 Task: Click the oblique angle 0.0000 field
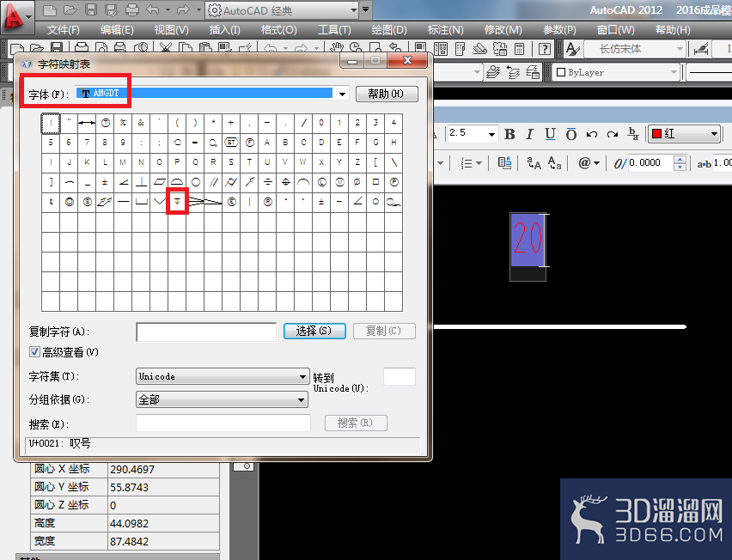click(650, 163)
